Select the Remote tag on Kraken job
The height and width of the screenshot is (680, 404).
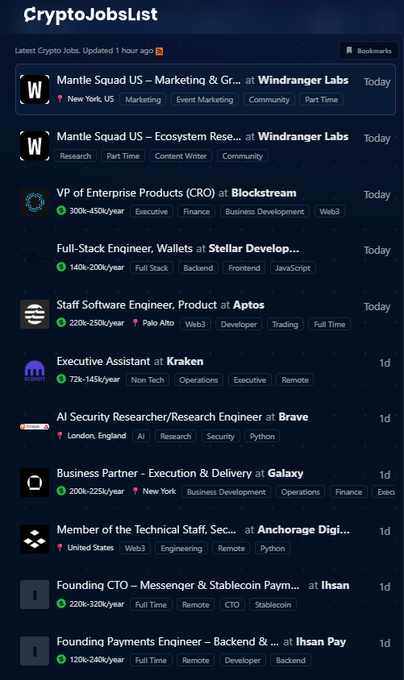tap(295, 379)
